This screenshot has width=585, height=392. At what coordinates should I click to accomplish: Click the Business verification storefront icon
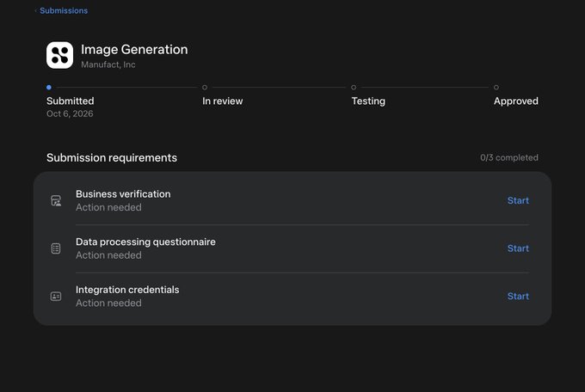coord(56,200)
